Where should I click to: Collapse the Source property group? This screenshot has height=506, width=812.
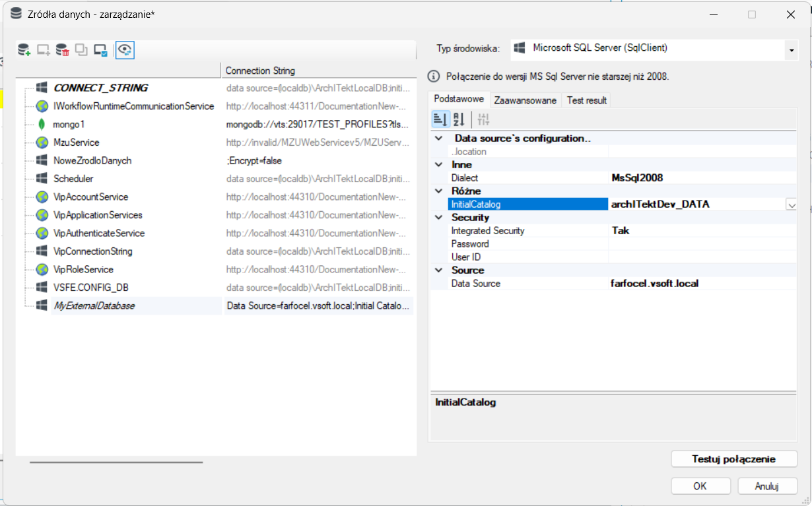click(x=438, y=270)
